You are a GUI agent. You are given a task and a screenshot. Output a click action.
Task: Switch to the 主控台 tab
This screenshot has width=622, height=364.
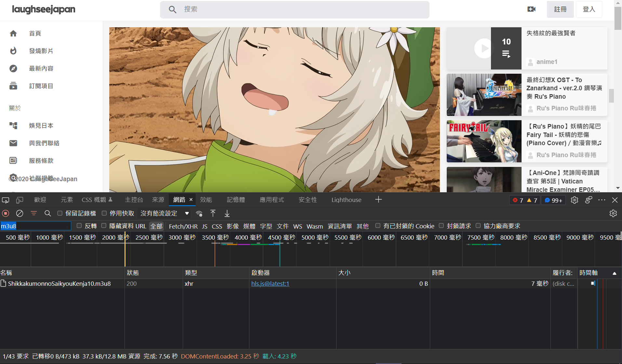coord(134,200)
